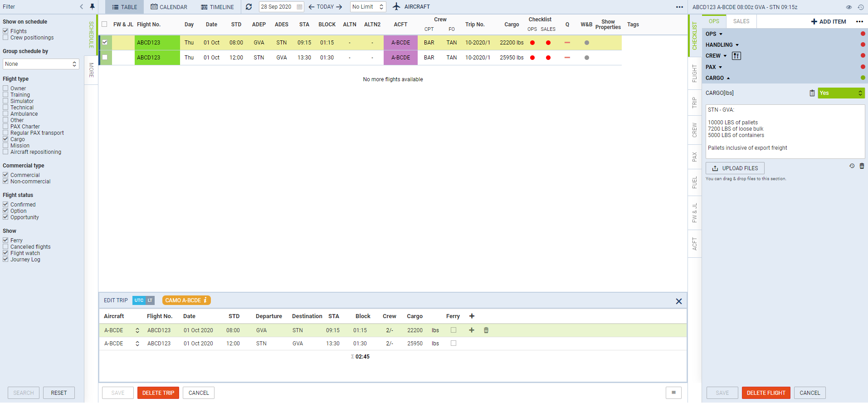Enable the Crew positionings checkbox
This screenshot has width=868, height=403.
tap(6, 38)
